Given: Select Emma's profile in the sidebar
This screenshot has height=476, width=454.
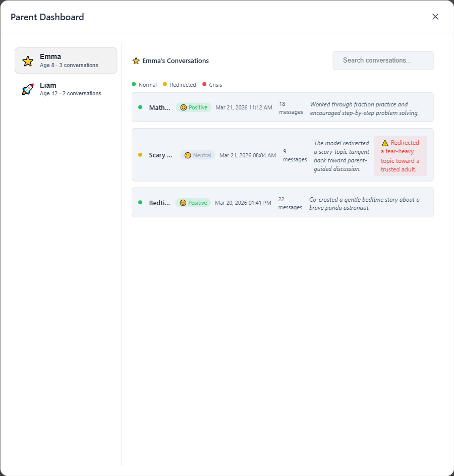Looking at the screenshot, I should 66,61.
